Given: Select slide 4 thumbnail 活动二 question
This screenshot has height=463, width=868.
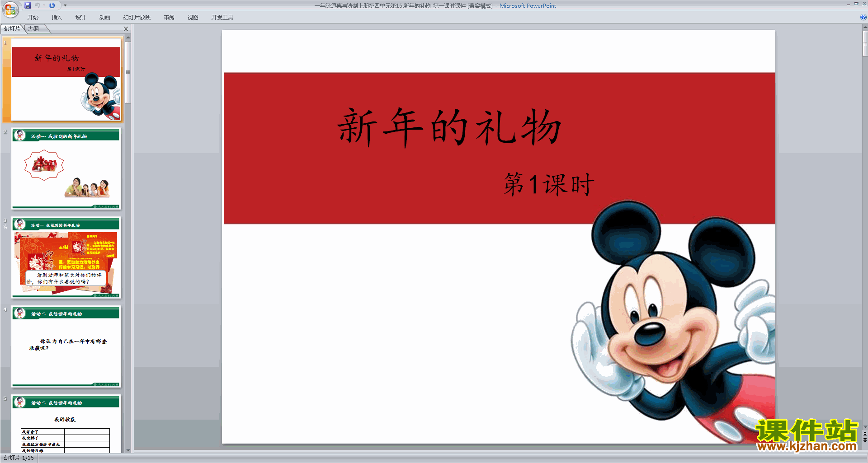Looking at the screenshot, I should point(66,346).
